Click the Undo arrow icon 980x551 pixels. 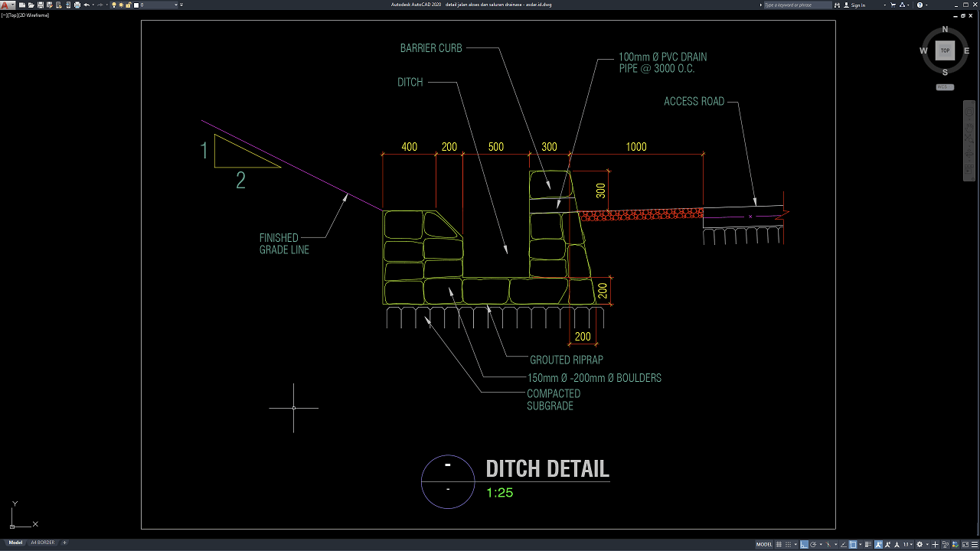point(87,5)
